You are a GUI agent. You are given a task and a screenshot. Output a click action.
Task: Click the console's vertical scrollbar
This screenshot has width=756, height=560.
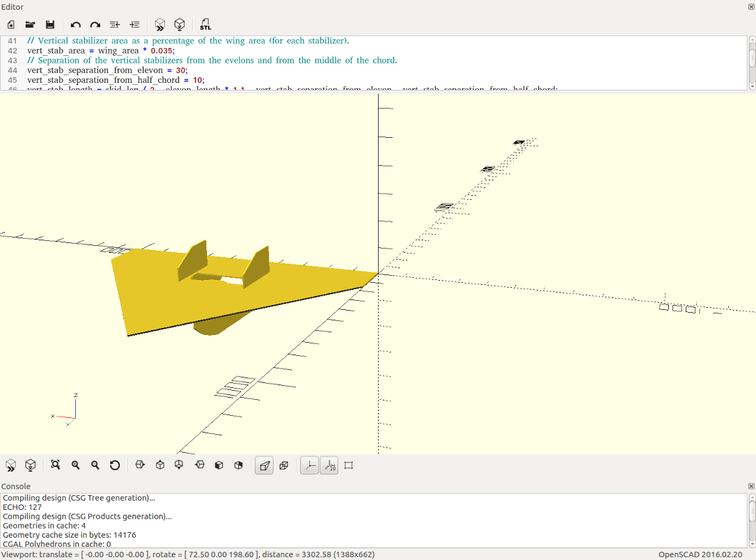click(x=752, y=520)
